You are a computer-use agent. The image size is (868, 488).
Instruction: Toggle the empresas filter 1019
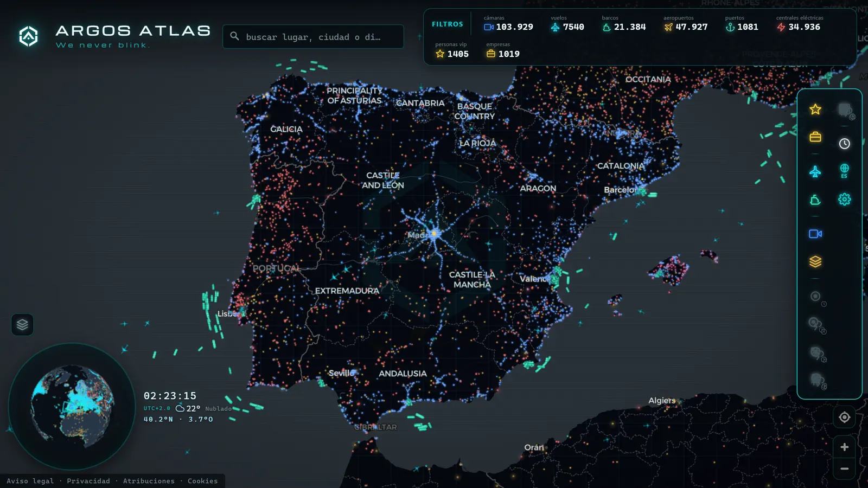click(503, 50)
